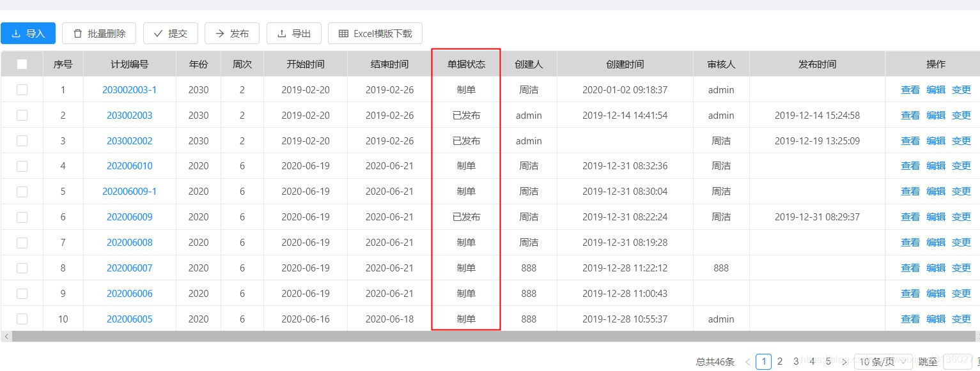The image size is (980, 371).
Task: Click 编辑 for plan 203002003-1
Action: [x=936, y=90]
